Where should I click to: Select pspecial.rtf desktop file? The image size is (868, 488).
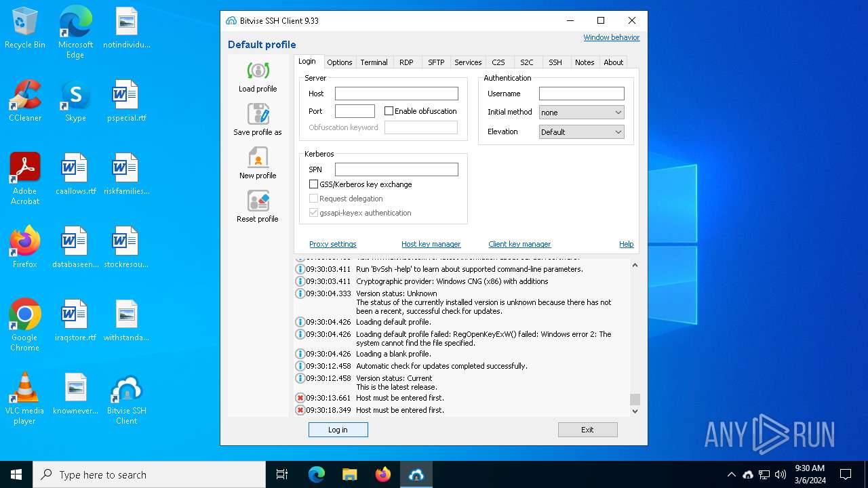(x=127, y=100)
